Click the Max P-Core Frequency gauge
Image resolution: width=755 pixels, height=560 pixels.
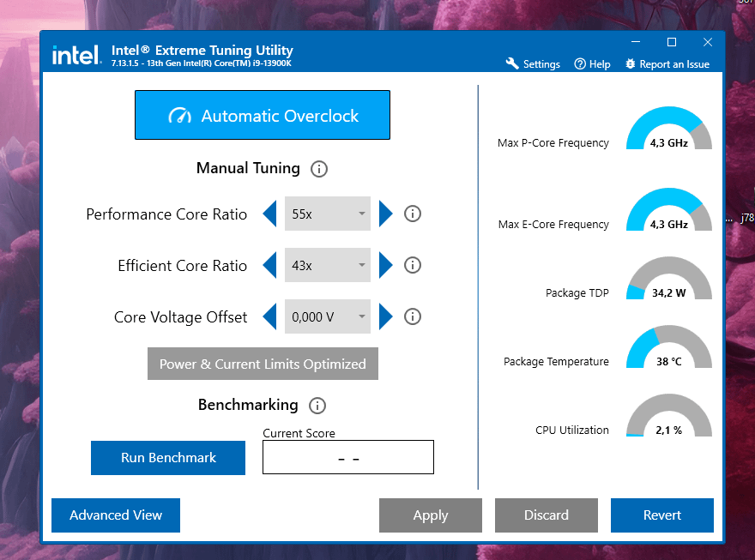point(669,128)
